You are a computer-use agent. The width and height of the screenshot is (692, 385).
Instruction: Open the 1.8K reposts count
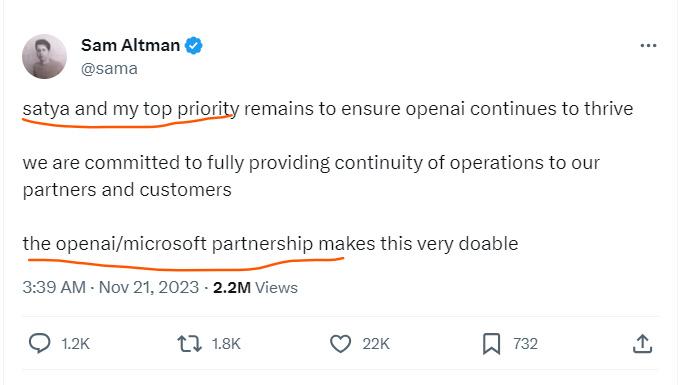[x=226, y=343]
